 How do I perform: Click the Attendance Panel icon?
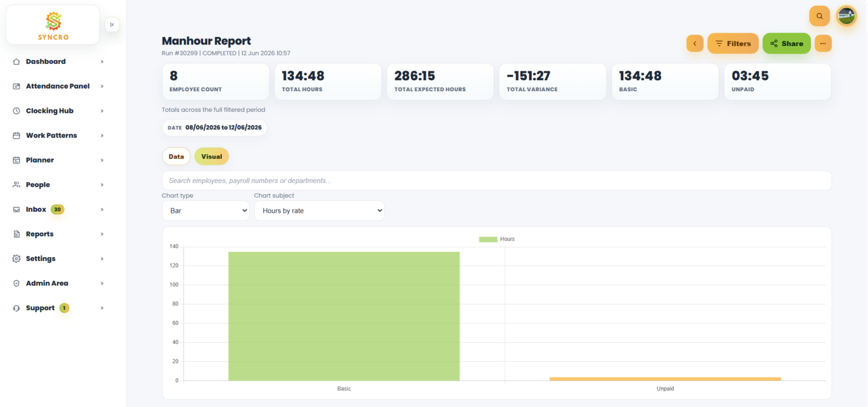tap(16, 86)
